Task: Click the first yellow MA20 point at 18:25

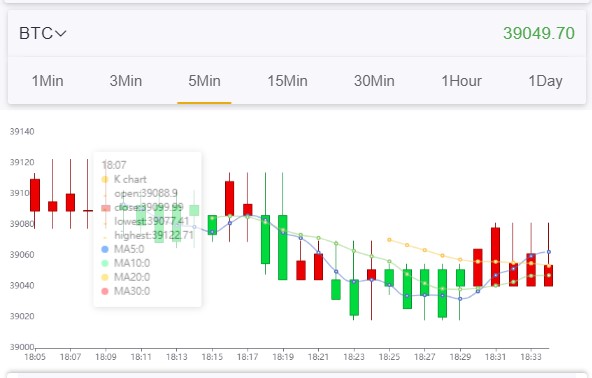Action: point(389,240)
